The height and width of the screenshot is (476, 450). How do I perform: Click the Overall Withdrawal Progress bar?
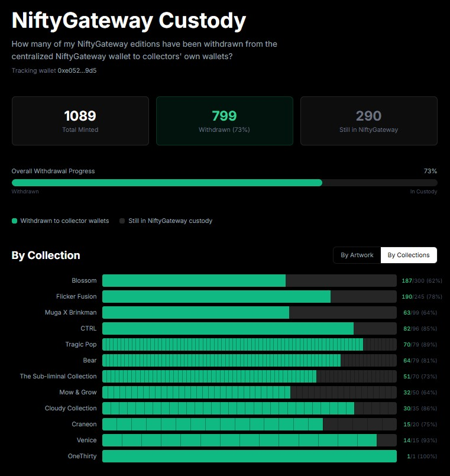tap(225, 183)
